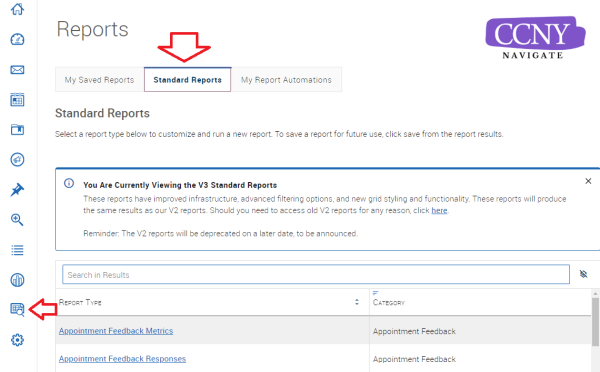
Task: Open the pushpin icon in sidebar
Action: [17, 190]
